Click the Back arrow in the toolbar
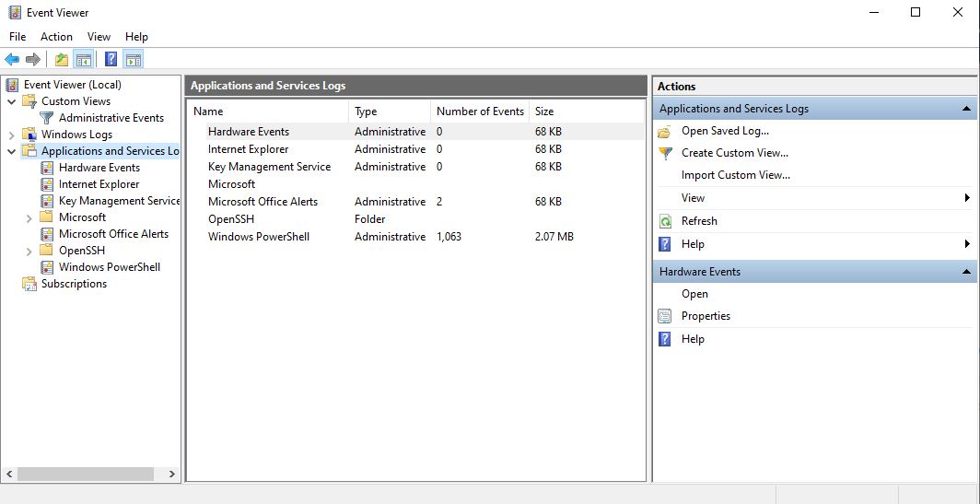This screenshot has width=980, height=504. click(x=12, y=60)
